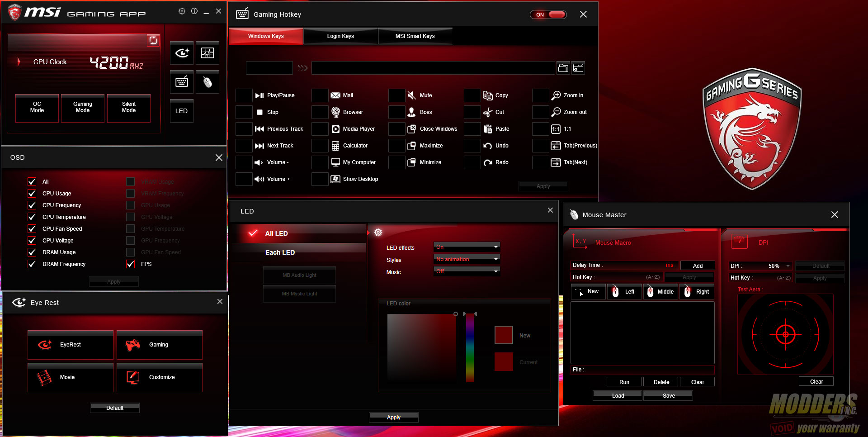This screenshot has height=437, width=868.
Task: Click the LED color gradient picker square
Action: (422, 348)
